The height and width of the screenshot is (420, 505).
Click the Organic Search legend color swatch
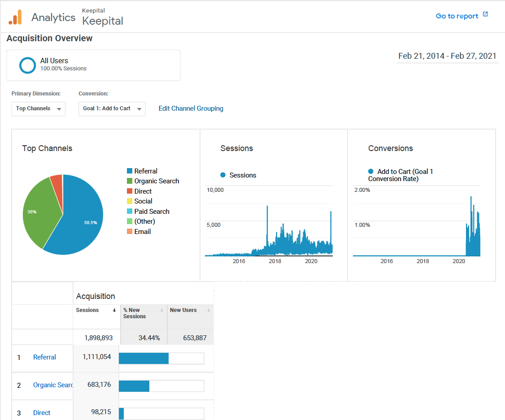click(130, 181)
